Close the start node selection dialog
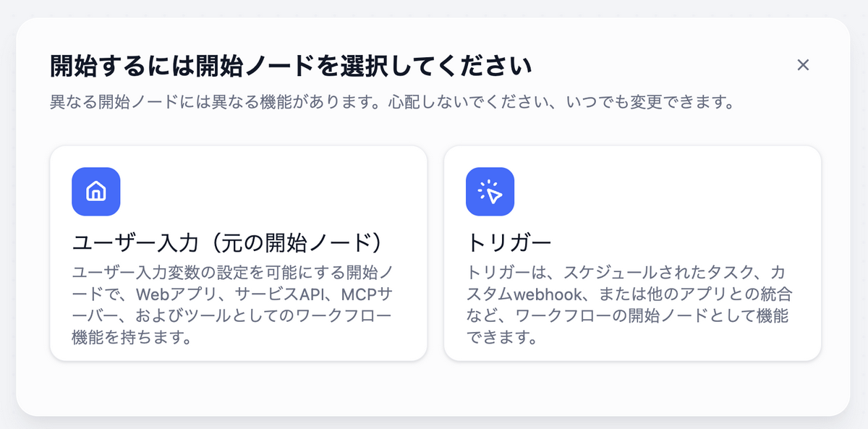 pyautogui.click(x=803, y=65)
